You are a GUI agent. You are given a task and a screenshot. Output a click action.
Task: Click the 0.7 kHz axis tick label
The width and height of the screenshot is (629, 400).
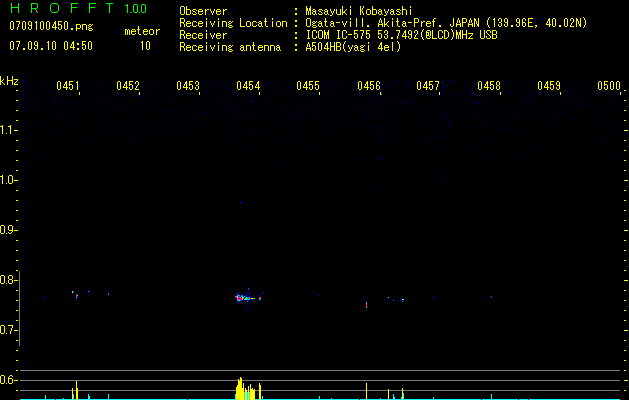pos(7,330)
